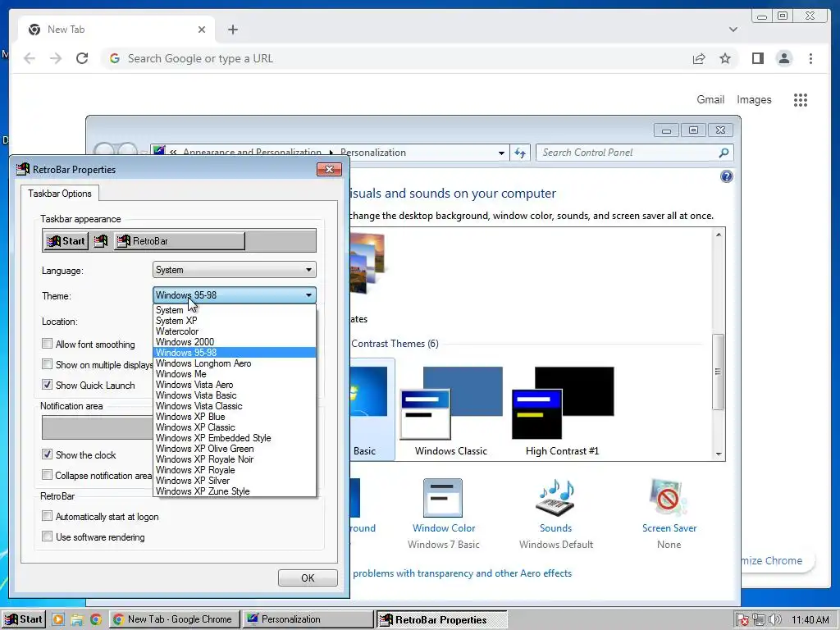Open troubleshoot transparency and Aero link
Image resolution: width=840 pixels, height=630 pixels.
(x=462, y=573)
